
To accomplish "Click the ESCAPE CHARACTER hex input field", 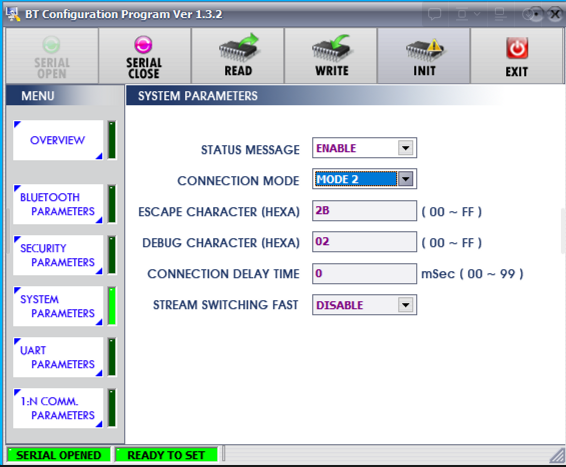I will 365,210.
